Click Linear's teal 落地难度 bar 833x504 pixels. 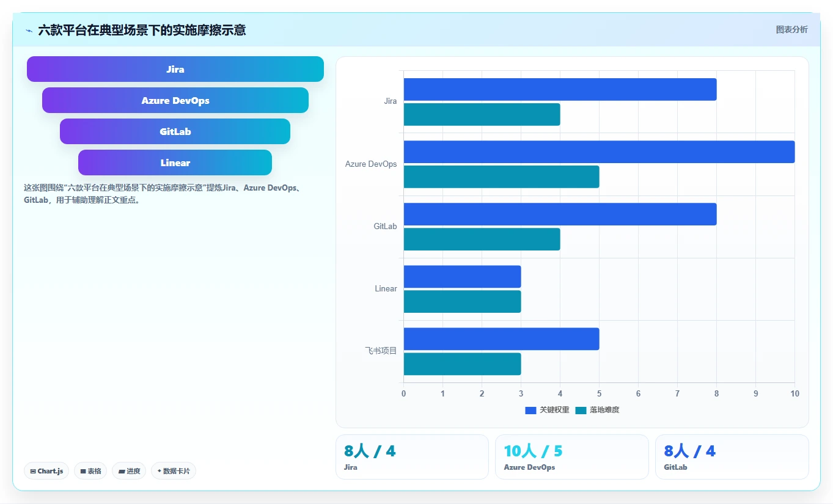tap(462, 301)
